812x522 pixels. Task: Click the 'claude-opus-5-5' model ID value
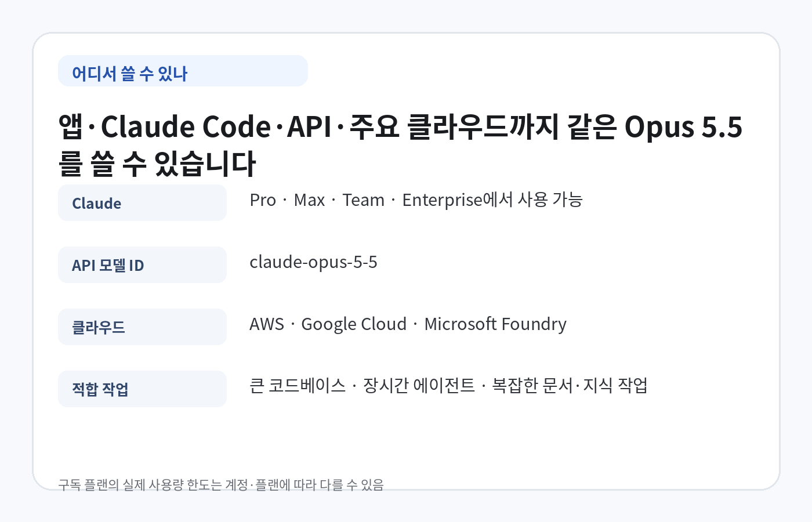click(313, 262)
